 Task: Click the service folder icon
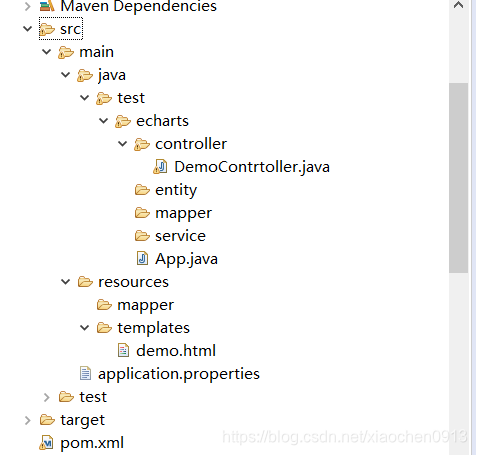tap(142, 236)
